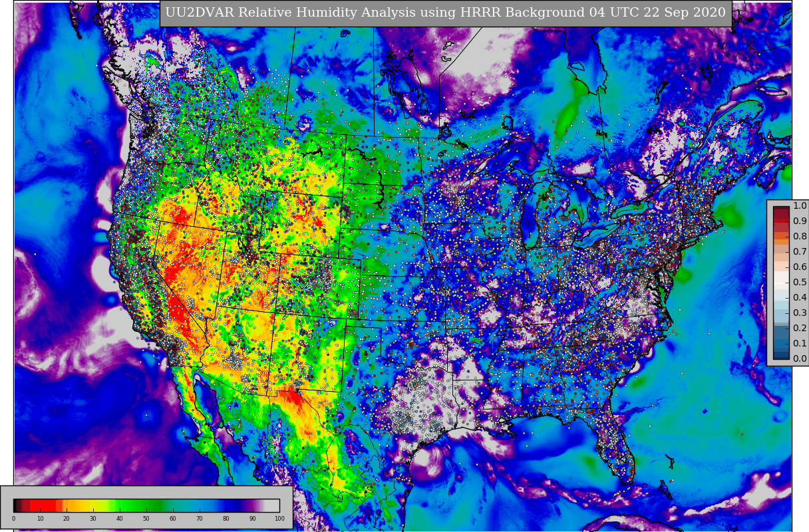Screen dimensions: 809x532
Task: Click the 20 tick label on humidity colorbar
Action: point(67,519)
